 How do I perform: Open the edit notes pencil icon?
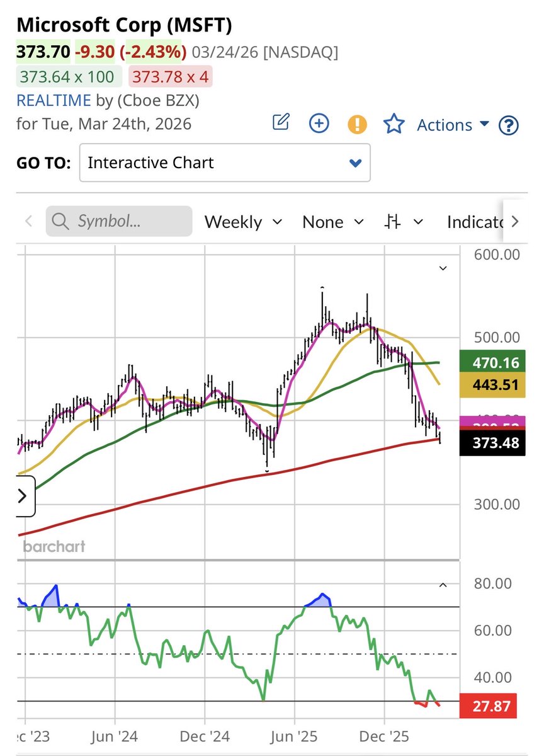pyautogui.click(x=281, y=122)
